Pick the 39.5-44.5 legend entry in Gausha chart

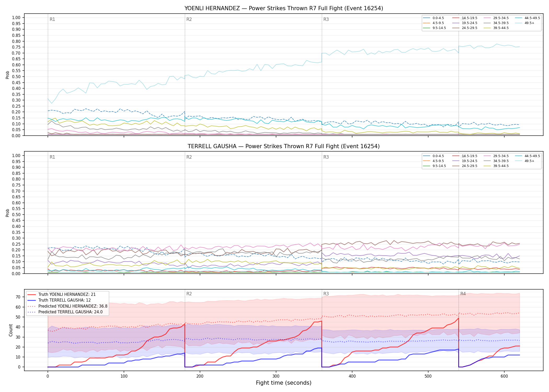(496, 166)
